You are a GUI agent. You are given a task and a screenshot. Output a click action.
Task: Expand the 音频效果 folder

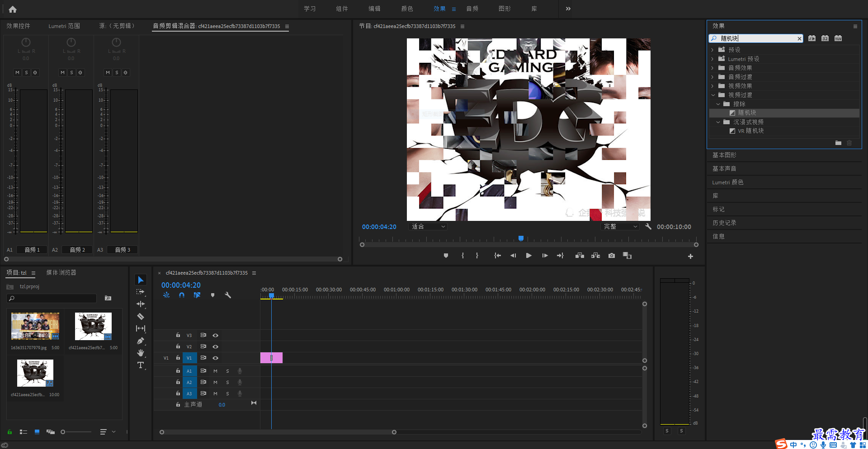point(712,68)
